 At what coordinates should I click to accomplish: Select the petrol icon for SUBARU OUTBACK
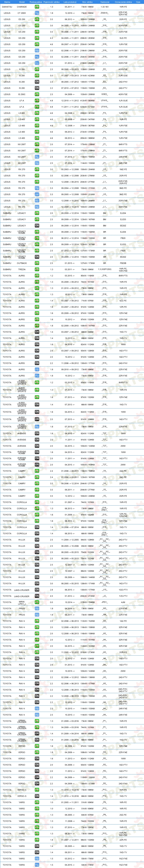37,263
